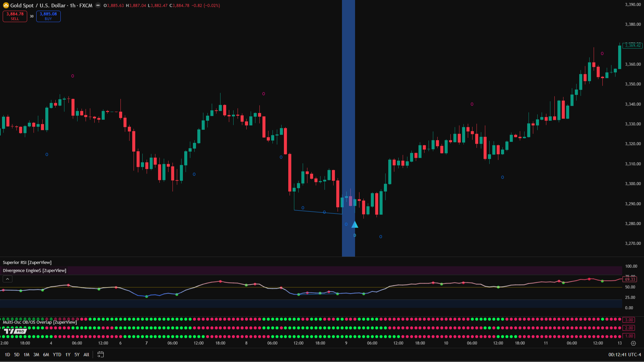Screen dimensions: 644x362
Task: Click the 69.33 RSI value label
Action: point(630,279)
